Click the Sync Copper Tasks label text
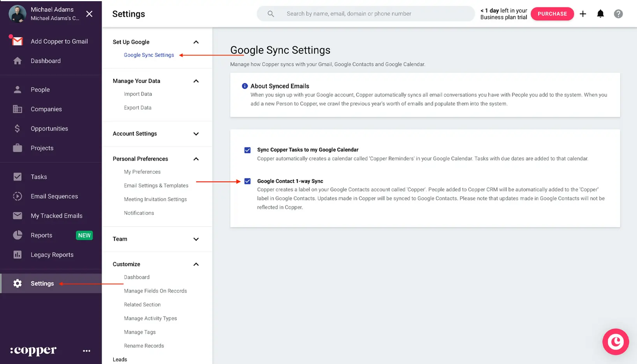Screen dimensions: 637x364 (x=308, y=150)
